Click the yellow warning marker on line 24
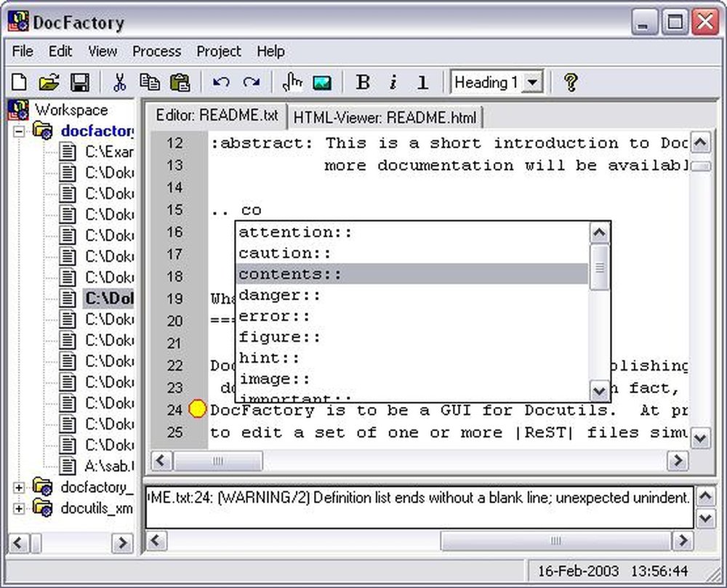This screenshot has height=588, width=727. pyautogui.click(x=197, y=410)
